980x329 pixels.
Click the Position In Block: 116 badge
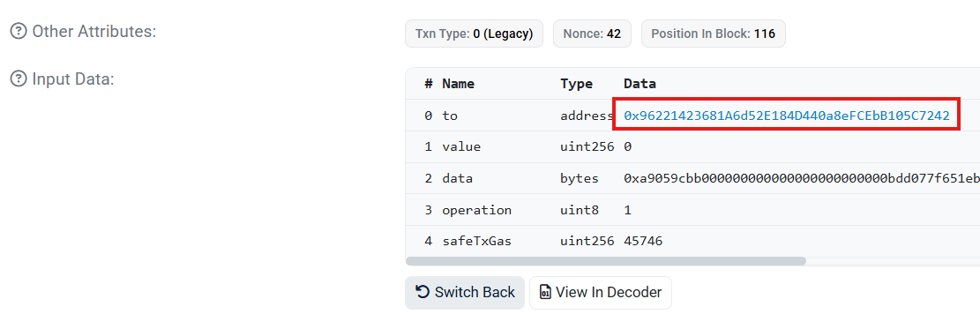713,34
